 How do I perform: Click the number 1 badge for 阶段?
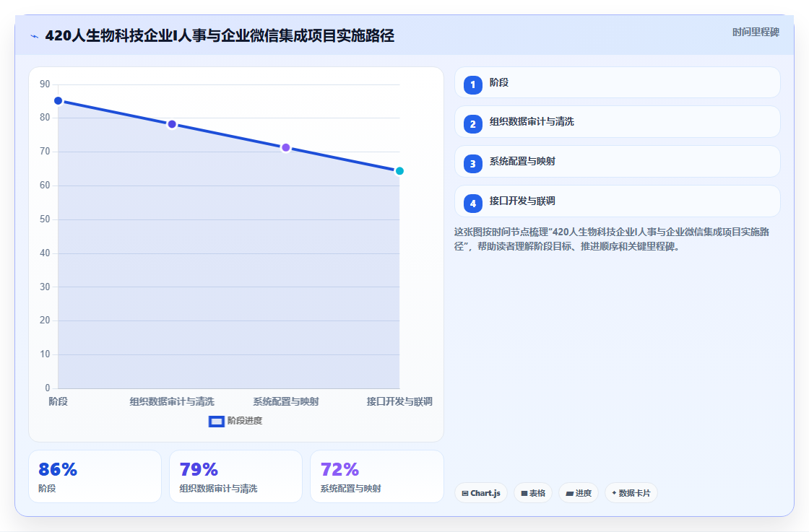pos(472,85)
